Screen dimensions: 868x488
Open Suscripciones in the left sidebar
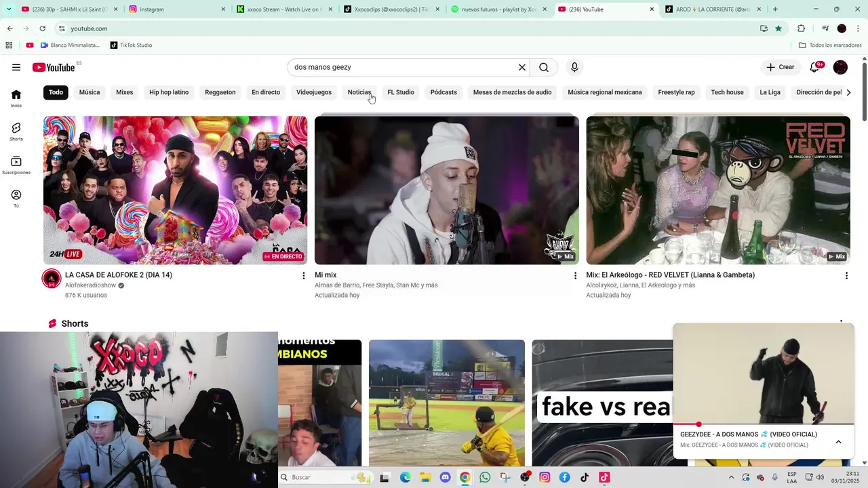coord(16,165)
